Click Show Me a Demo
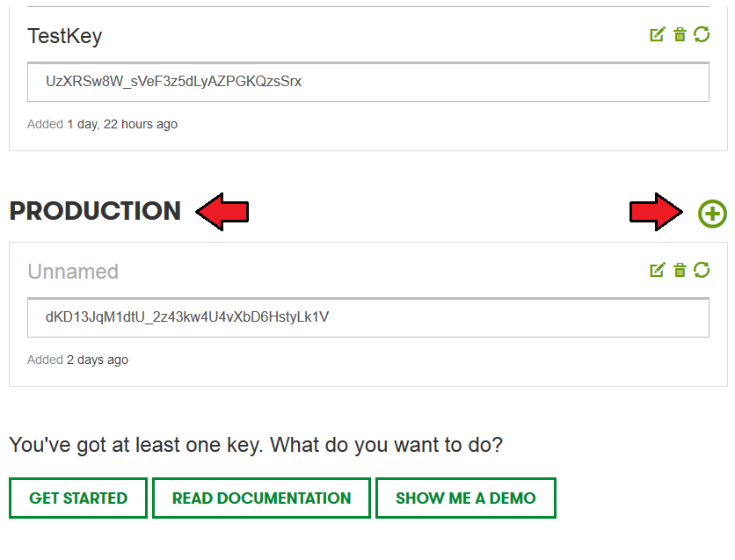The width and height of the screenshot is (735, 560). pyautogui.click(x=466, y=498)
